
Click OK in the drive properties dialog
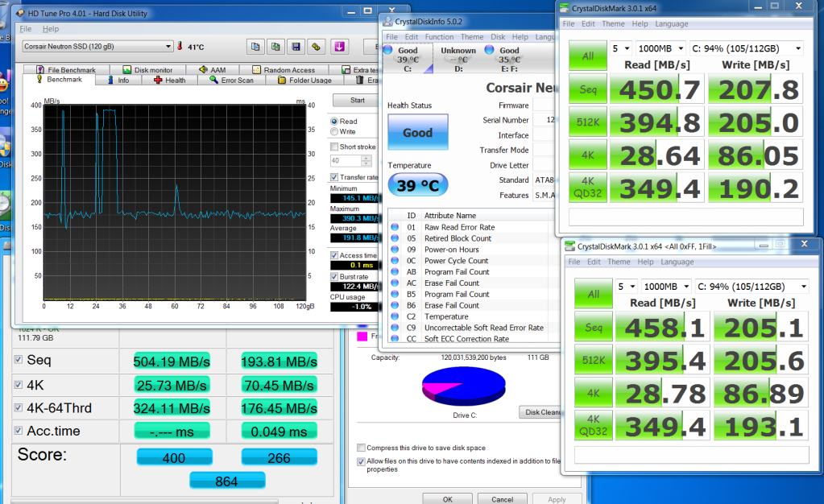[x=447, y=498]
